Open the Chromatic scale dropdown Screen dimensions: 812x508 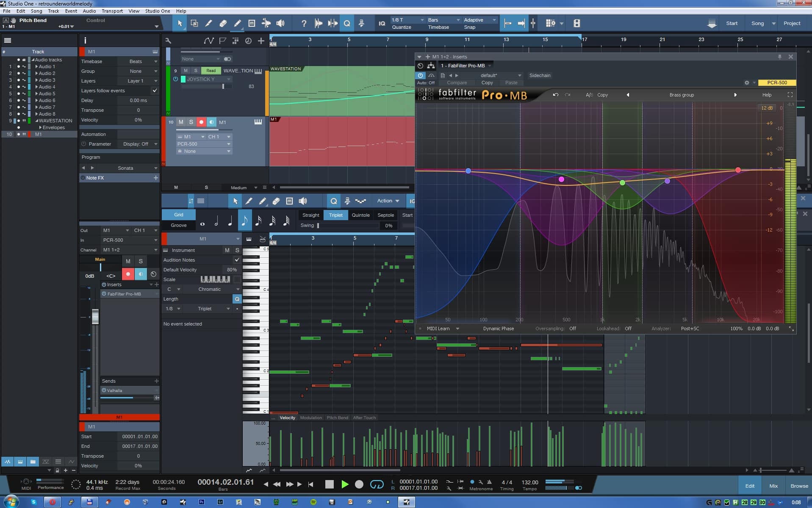coord(213,289)
